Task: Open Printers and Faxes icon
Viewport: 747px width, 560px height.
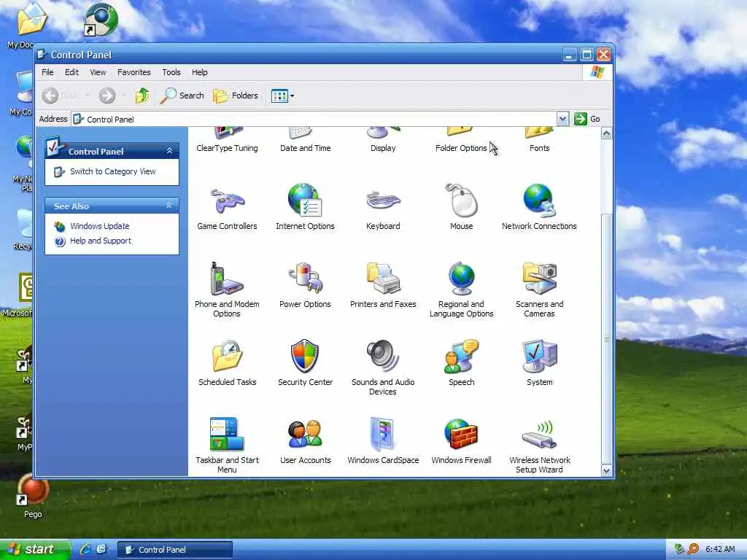Action: [384, 278]
